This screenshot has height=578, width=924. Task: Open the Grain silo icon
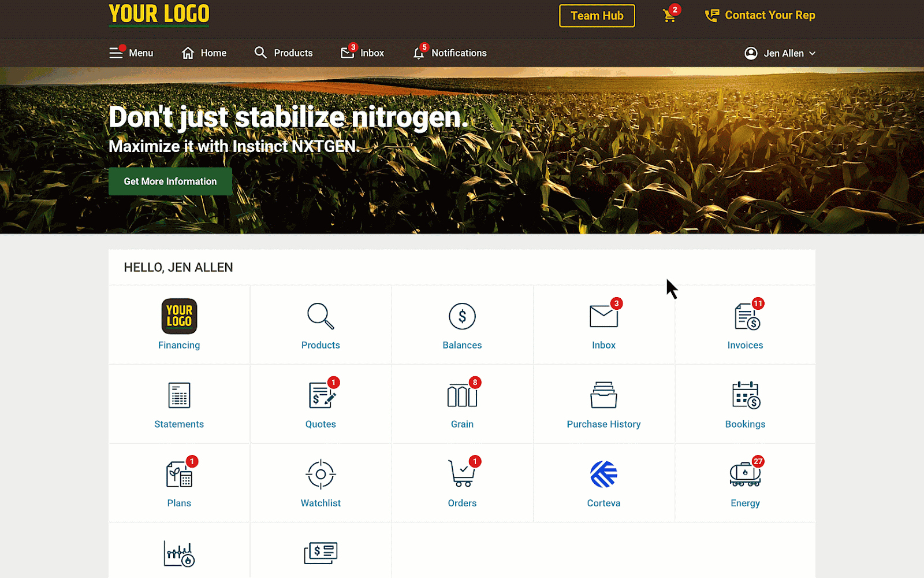tap(462, 395)
